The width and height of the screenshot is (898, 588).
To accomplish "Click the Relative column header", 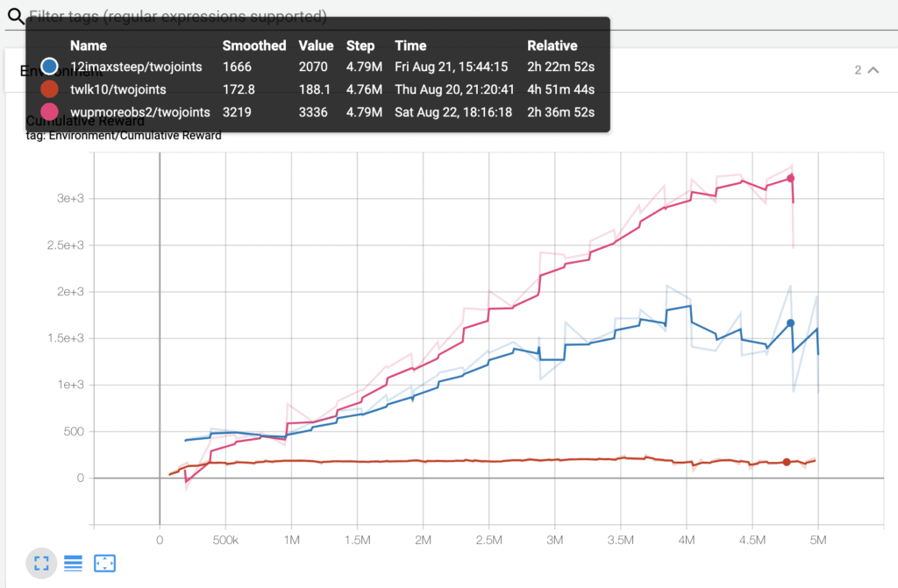I will pos(552,46).
